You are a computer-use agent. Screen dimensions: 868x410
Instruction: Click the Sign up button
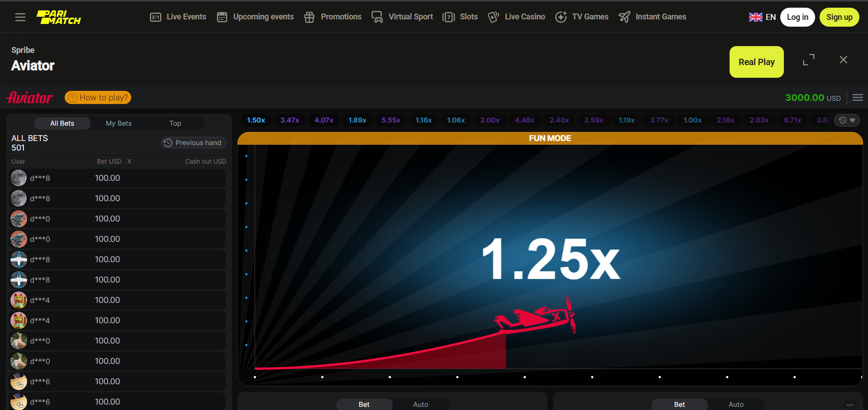(839, 17)
